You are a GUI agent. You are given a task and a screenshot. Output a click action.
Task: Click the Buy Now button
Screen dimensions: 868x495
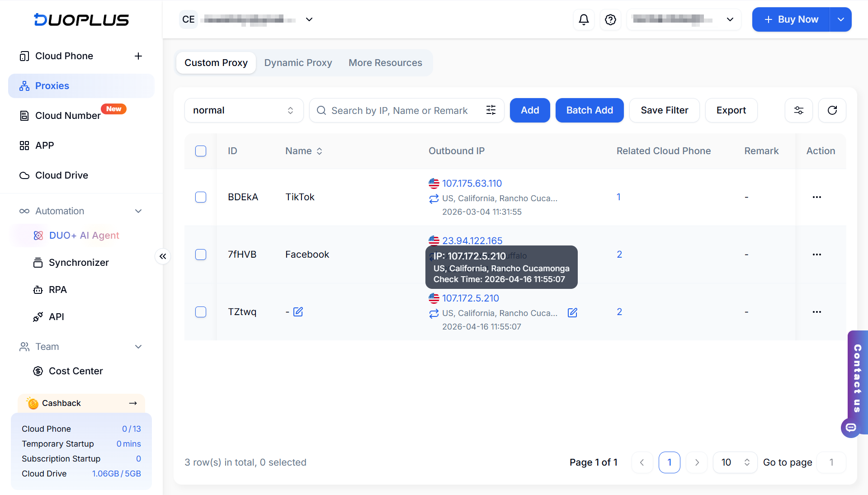791,19
